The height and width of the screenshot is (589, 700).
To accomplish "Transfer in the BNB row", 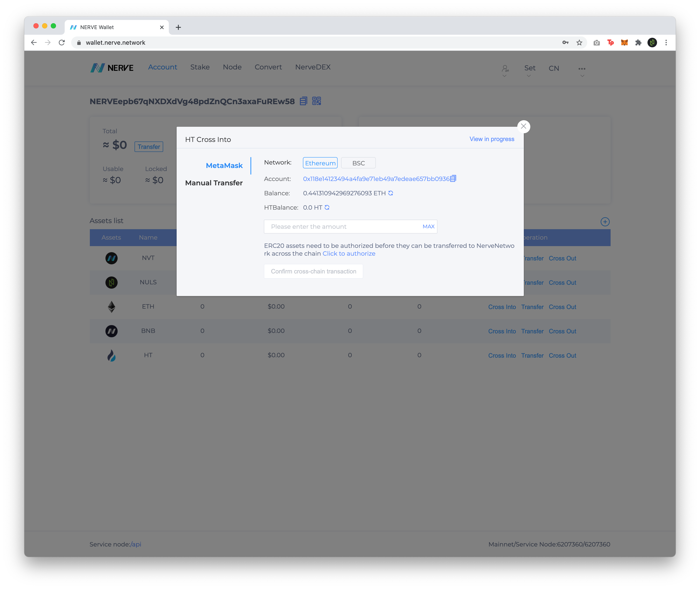I will [x=532, y=331].
